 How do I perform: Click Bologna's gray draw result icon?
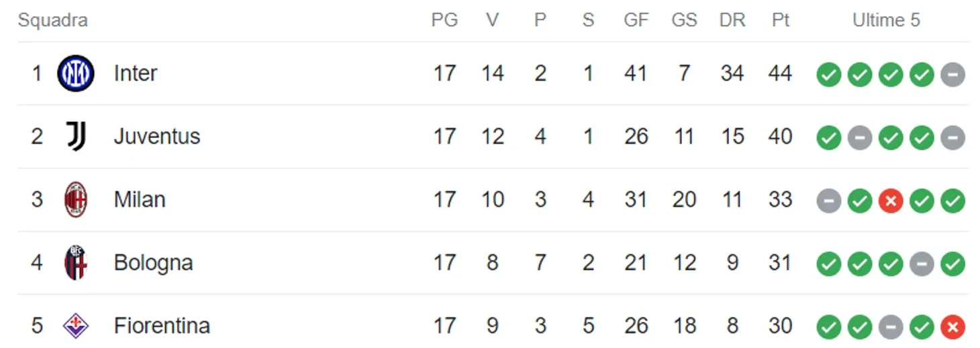[x=922, y=264]
